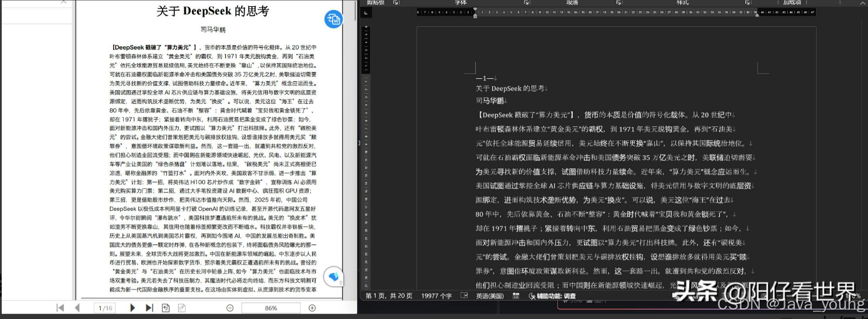The width and height of the screenshot is (868, 319).
Task: Go to next page in PDF viewer
Action: (132, 308)
